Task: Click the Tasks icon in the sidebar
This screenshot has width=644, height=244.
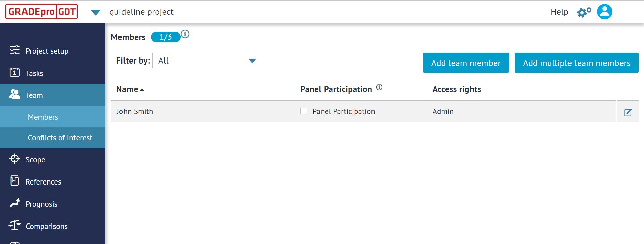Action: 14,73
